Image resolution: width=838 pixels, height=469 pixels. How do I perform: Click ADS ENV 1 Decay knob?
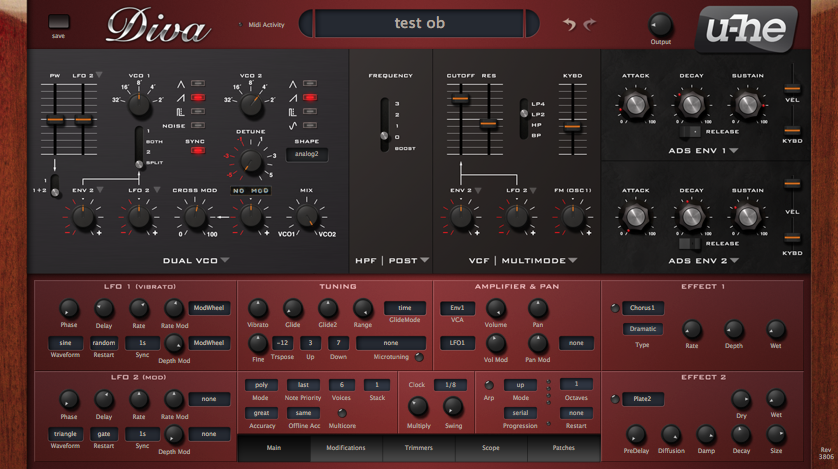tap(692, 105)
